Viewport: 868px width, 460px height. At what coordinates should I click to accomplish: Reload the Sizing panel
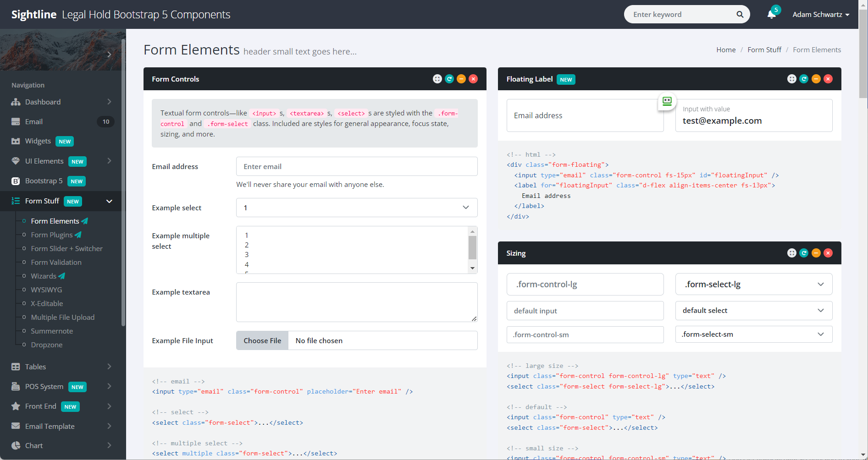click(x=804, y=253)
